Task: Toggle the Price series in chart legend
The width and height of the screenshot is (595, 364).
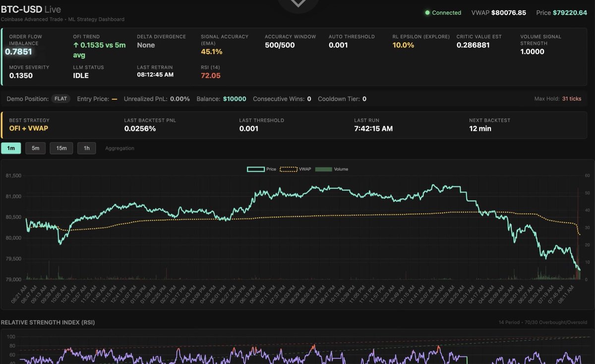Action: coord(262,169)
